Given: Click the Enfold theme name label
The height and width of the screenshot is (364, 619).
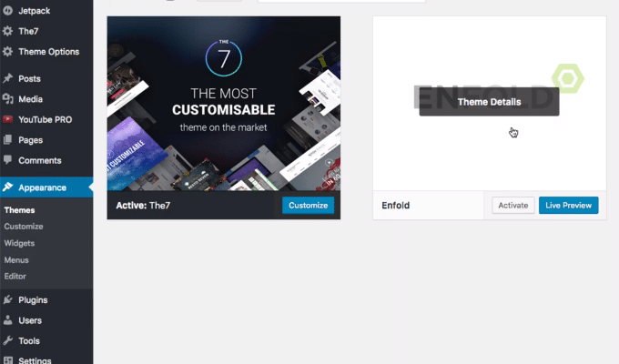Looking at the screenshot, I should point(396,206).
